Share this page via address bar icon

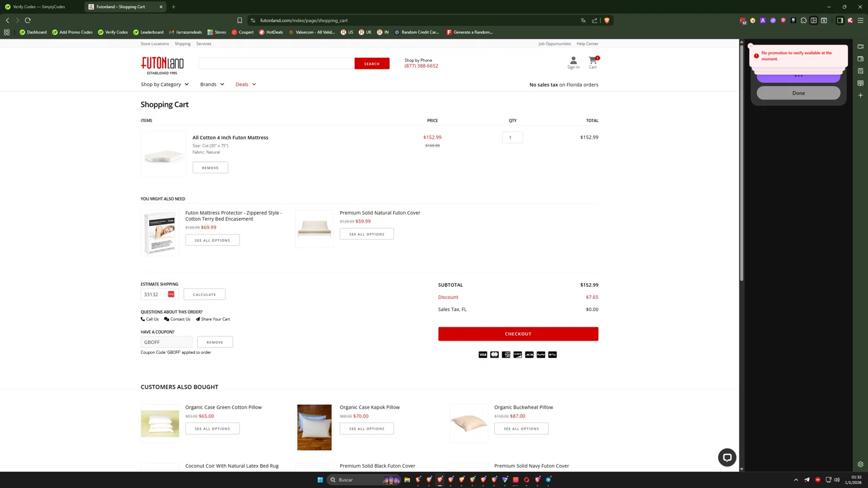pyautogui.click(x=594, y=20)
